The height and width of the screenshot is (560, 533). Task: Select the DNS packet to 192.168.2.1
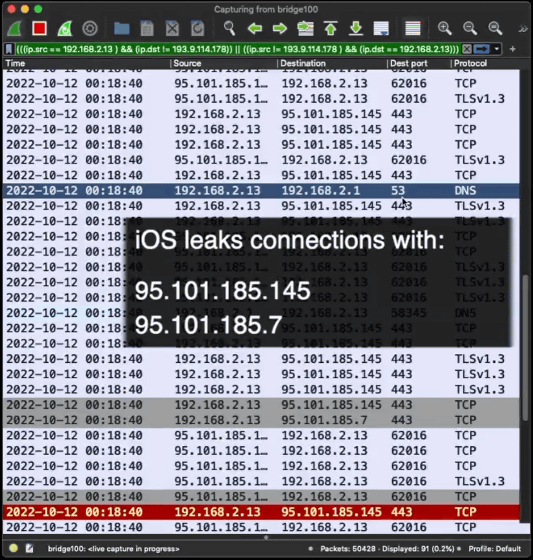[261, 190]
